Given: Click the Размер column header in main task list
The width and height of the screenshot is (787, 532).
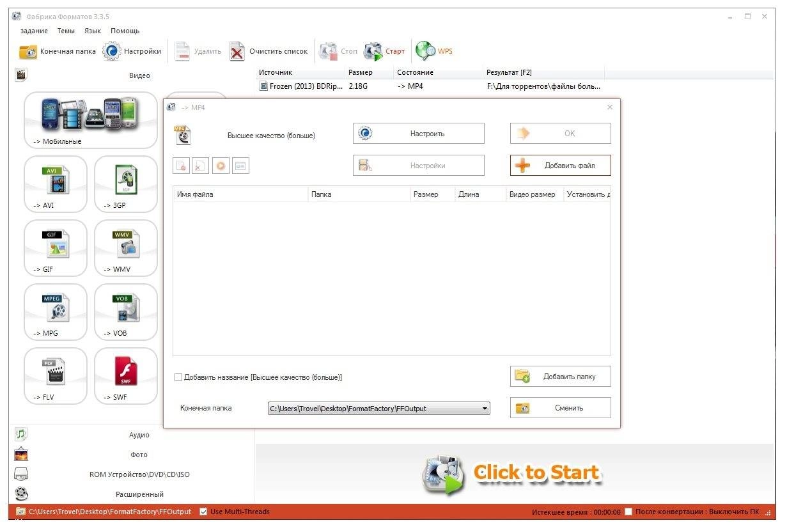Looking at the screenshot, I should point(370,72).
